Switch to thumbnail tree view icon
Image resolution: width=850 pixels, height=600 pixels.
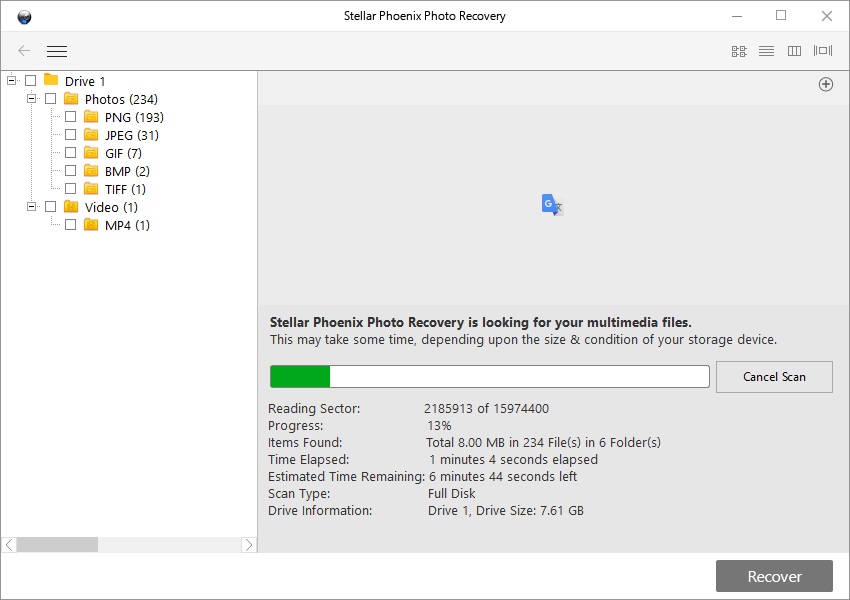click(739, 51)
